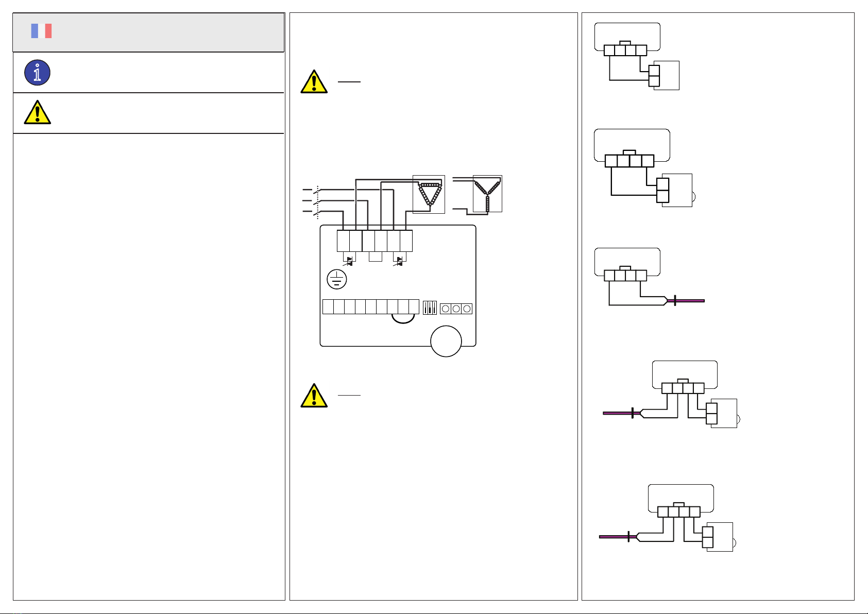Click the magenta probe in the third diagram

(x=686, y=301)
